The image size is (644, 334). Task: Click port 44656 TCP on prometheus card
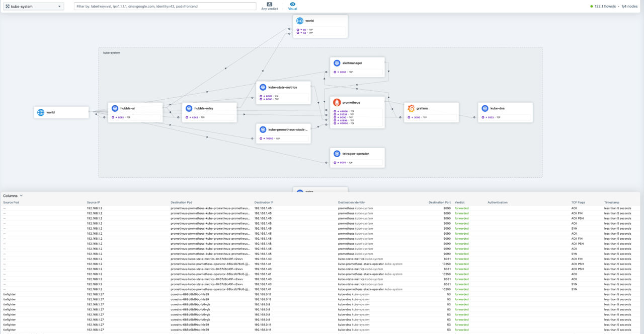tap(344, 111)
